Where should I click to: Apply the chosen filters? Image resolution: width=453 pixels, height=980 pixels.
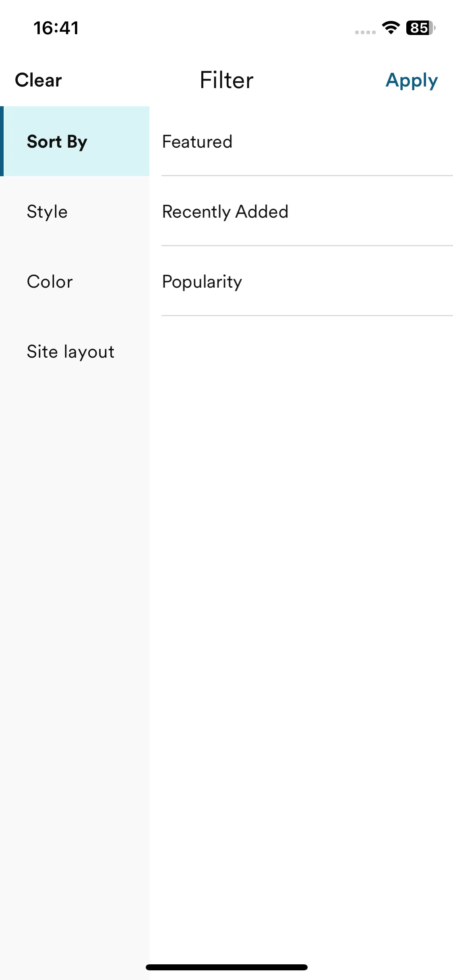coord(412,80)
